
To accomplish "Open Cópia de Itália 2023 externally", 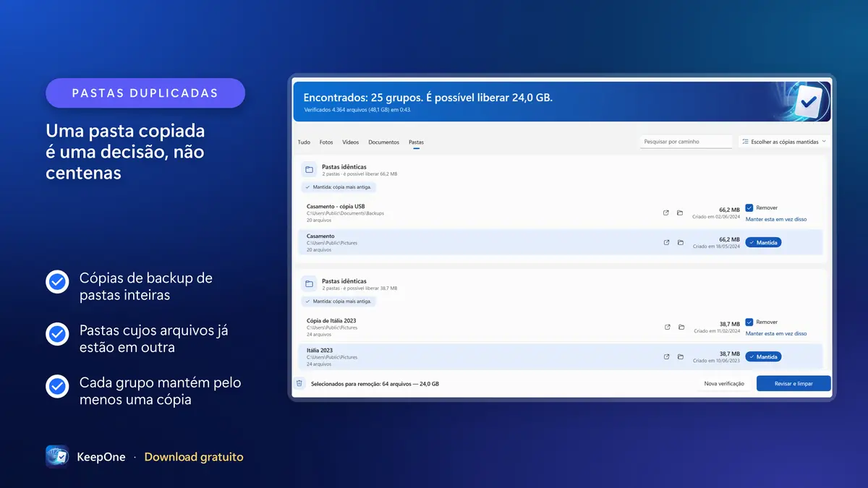I will pos(667,328).
